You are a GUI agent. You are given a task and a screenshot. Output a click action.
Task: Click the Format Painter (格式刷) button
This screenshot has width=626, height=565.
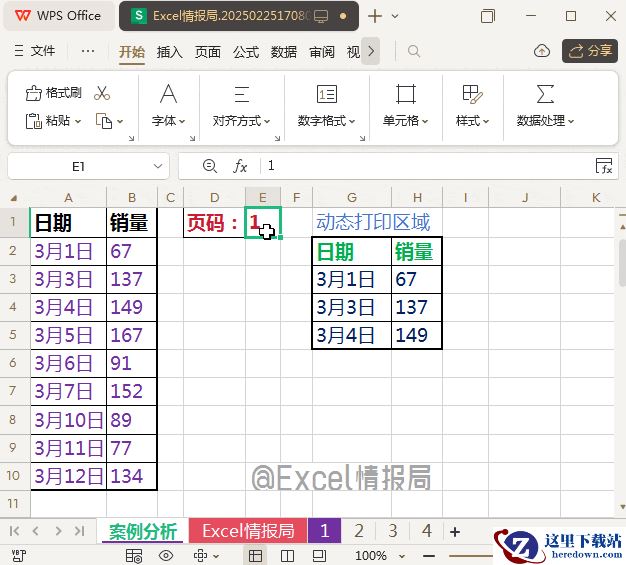(x=53, y=93)
